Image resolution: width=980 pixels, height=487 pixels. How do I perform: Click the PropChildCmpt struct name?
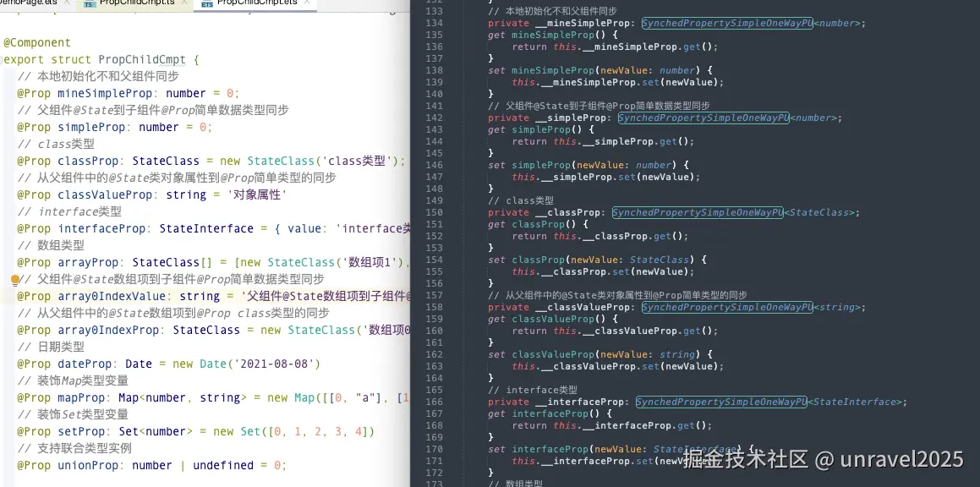point(142,60)
